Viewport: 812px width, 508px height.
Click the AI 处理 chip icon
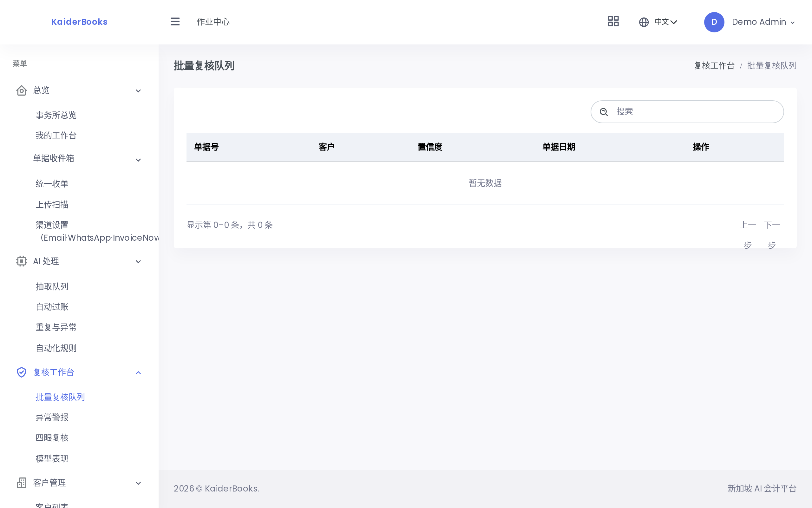(22, 261)
